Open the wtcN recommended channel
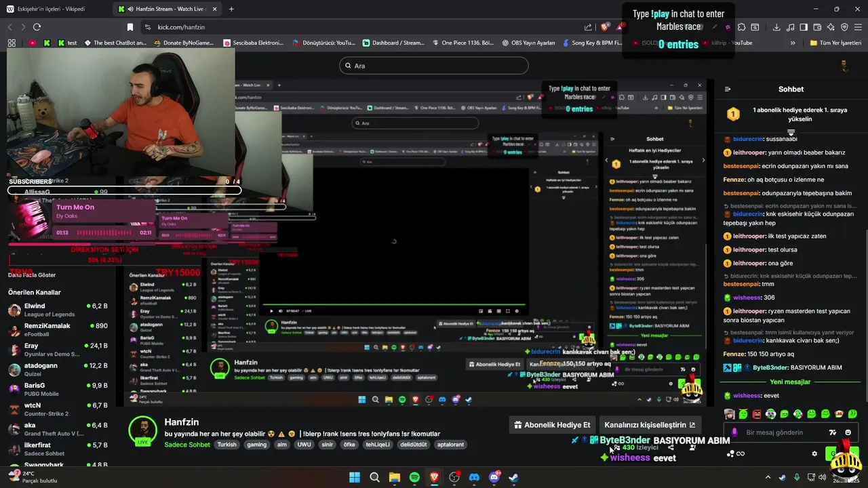868x488 pixels. [x=58, y=409]
